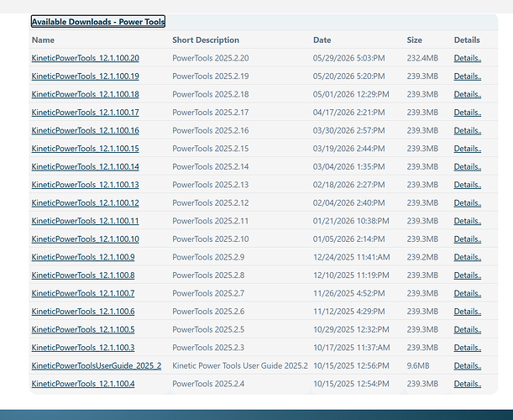The width and height of the screenshot is (513, 420).
Task: Download KineticPowerTools_12.1.100.4
Action: click(x=83, y=384)
